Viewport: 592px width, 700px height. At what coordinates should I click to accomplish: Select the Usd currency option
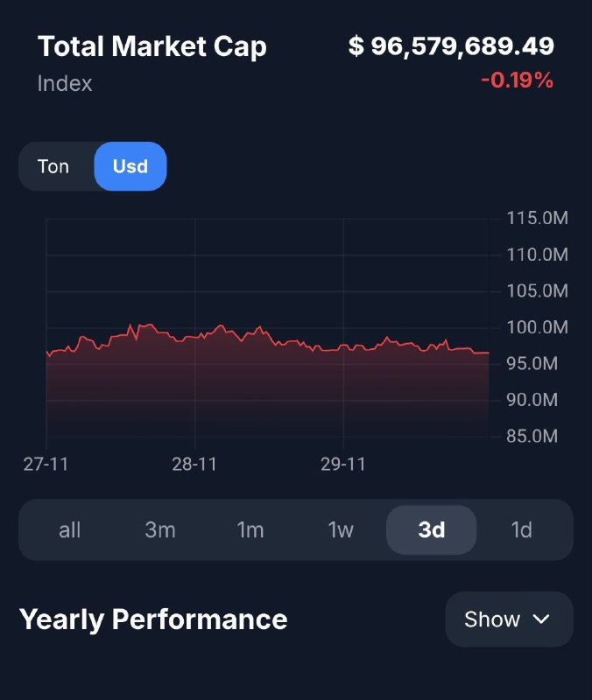130,166
